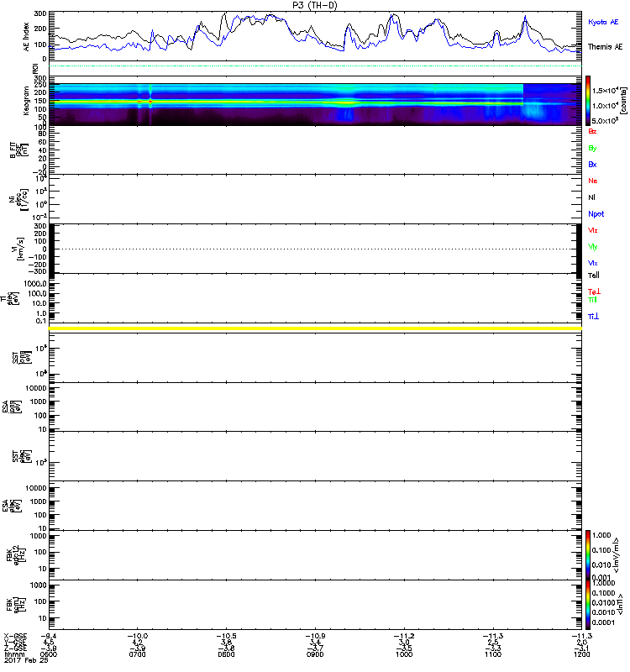Click the red Vix velocity legend label
Screen dimensions: 630x672
(593, 230)
